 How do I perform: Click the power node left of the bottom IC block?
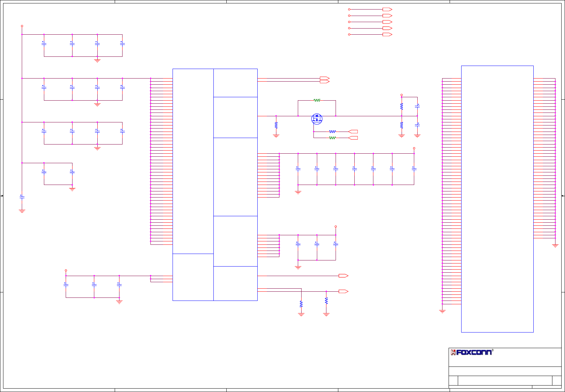click(66, 270)
